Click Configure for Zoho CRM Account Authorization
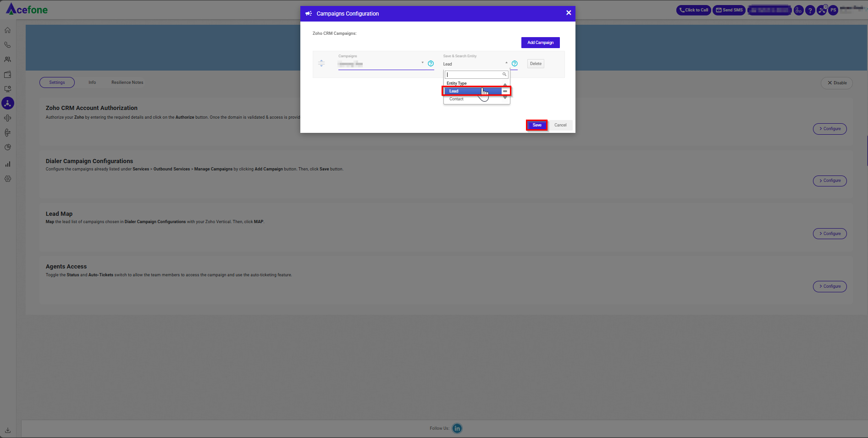 pyautogui.click(x=829, y=129)
